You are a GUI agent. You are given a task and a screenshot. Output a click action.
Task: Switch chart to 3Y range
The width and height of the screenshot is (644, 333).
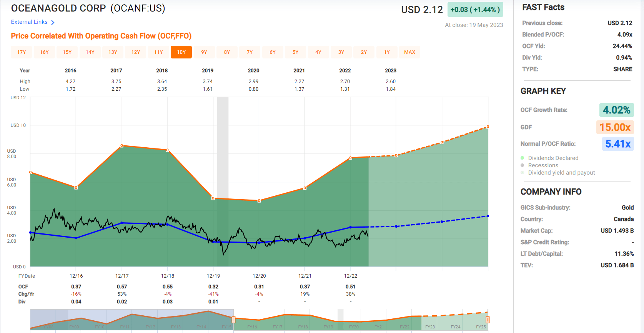click(341, 52)
